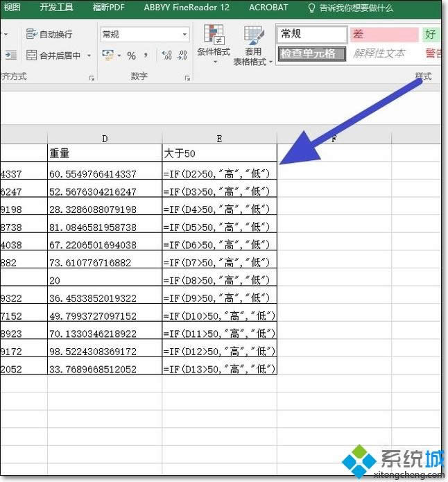Select cell with 60.5549766414337

click(105, 171)
